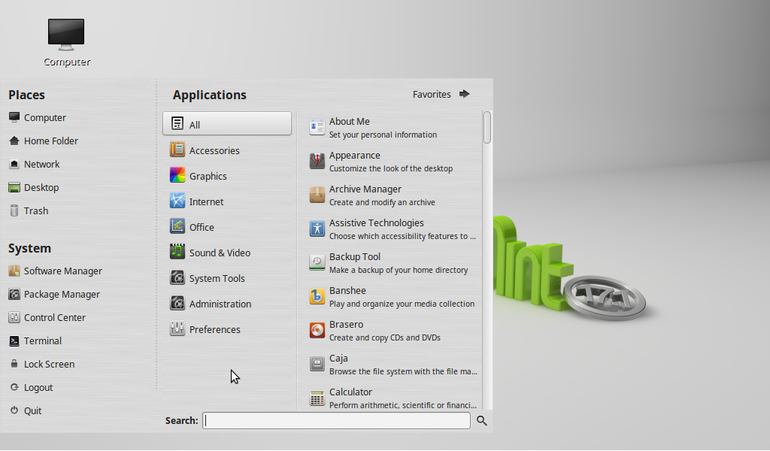770x451 pixels.
Task: Click Calculator entry title text
Action: click(351, 392)
